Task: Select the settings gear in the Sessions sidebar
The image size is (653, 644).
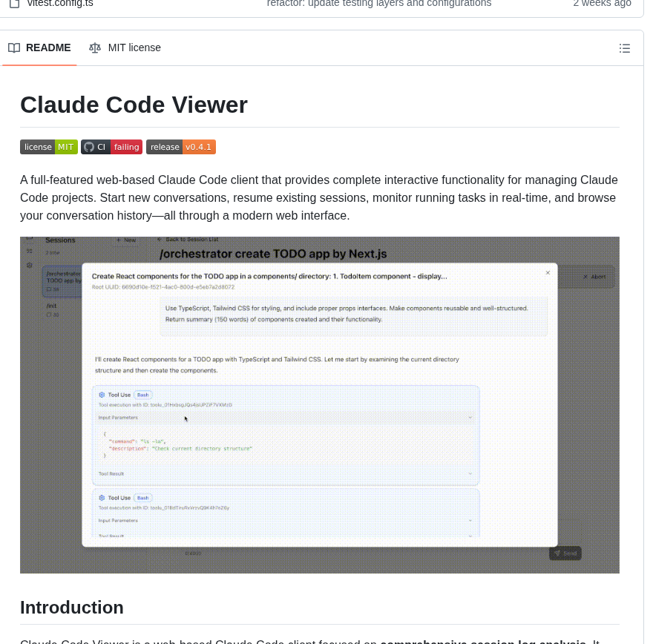Action: [28, 266]
